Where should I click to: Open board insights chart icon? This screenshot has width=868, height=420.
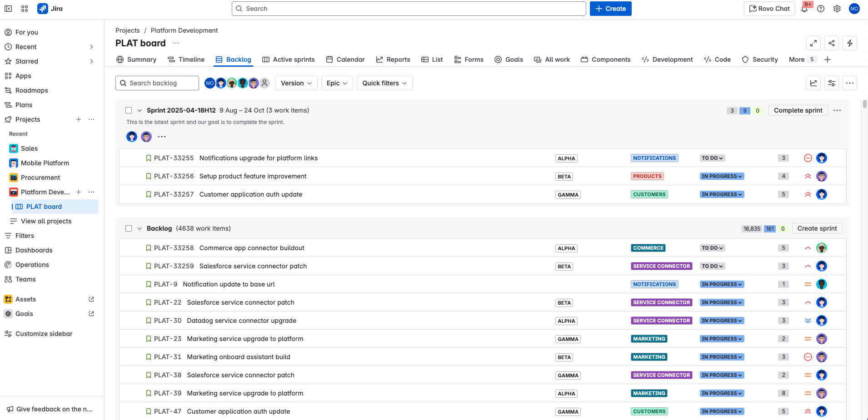coord(813,83)
